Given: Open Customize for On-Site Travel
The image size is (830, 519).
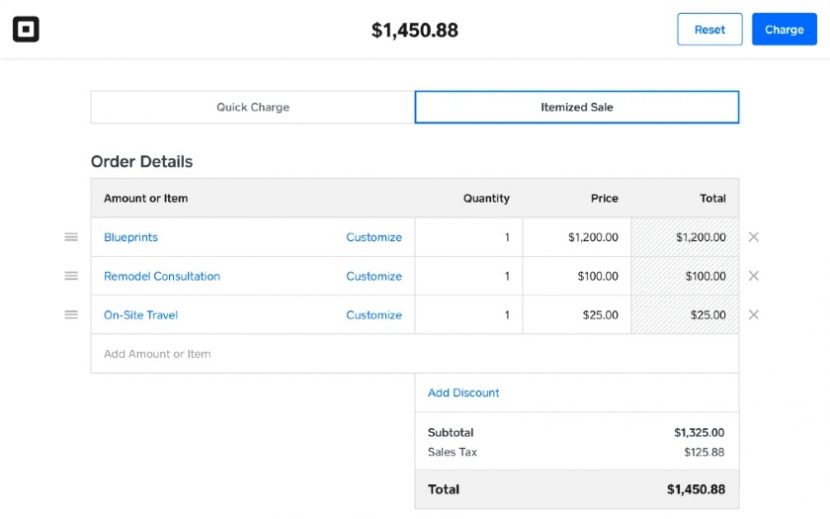Looking at the screenshot, I should [374, 315].
